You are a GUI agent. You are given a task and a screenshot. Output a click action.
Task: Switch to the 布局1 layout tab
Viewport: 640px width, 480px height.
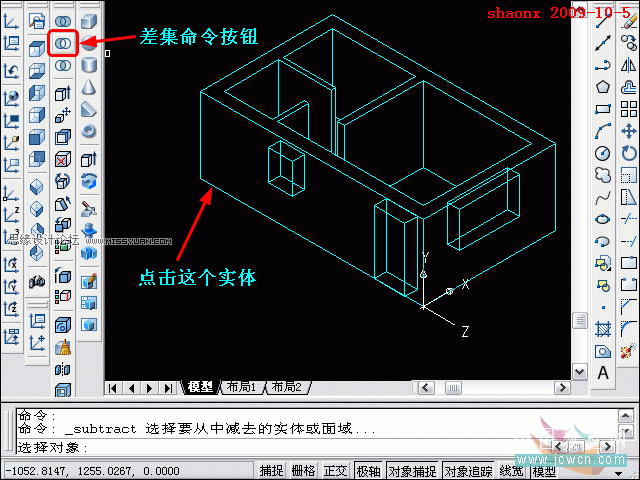(x=242, y=387)
